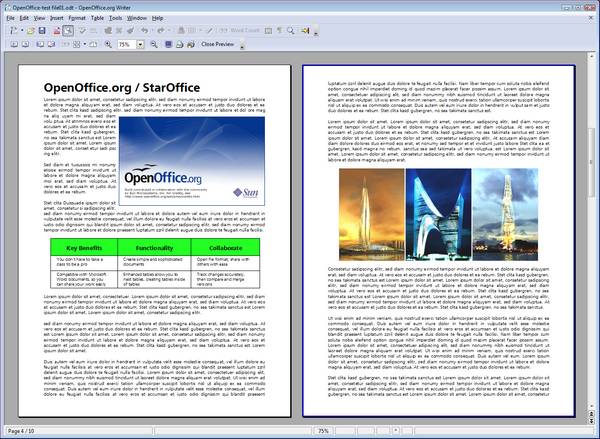Click the Multiple Pages grid icon
Image resolution: width=600 pixels, height=439 pixels.
click(77, 44)
